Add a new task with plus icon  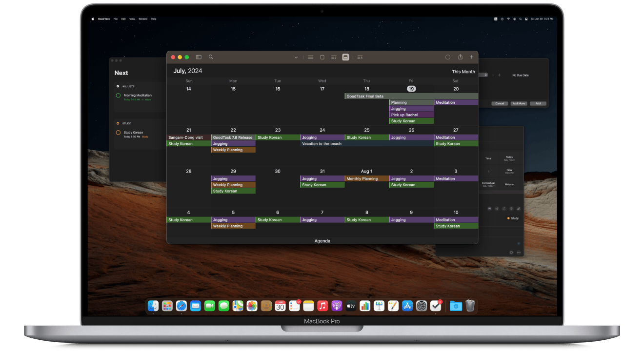471,57
